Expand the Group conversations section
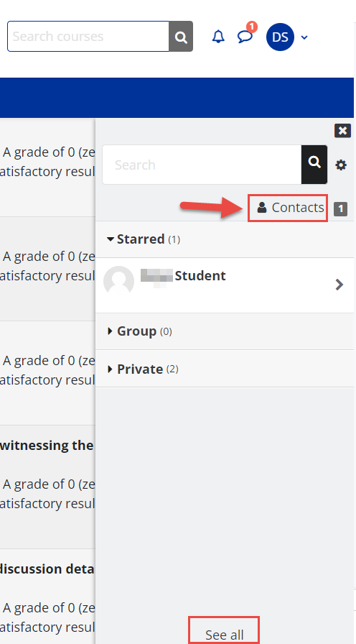 click(139, 331)
